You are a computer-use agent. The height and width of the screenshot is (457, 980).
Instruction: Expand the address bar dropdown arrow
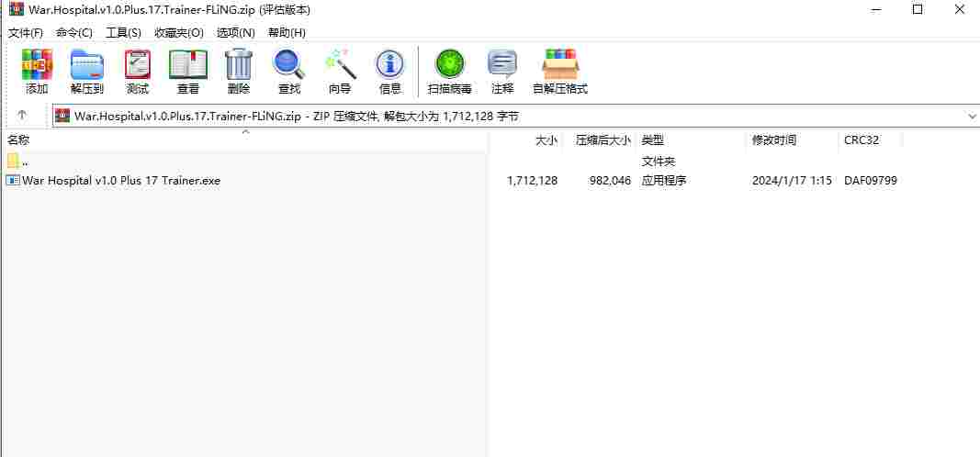point(972,117)
